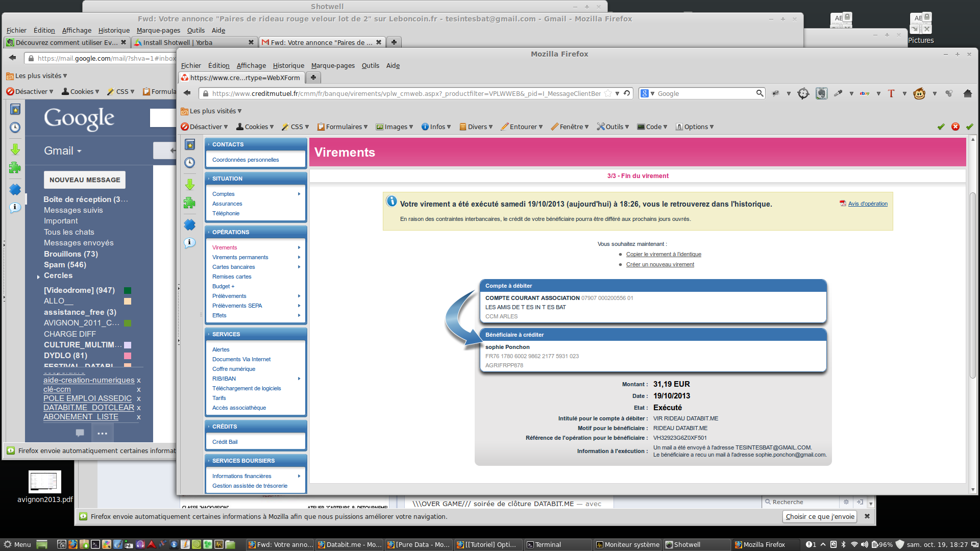Click the green Videodrome label color swatch
980x551 pixels.
(x=128, y=290)
